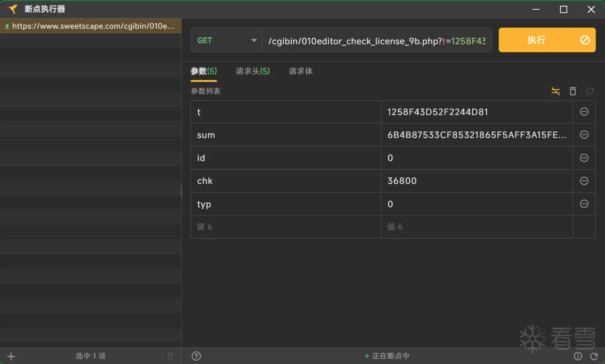Click the cancel/block icon inside the execute button
Viewport: 605px width, 364px height.
coord(585,40)
